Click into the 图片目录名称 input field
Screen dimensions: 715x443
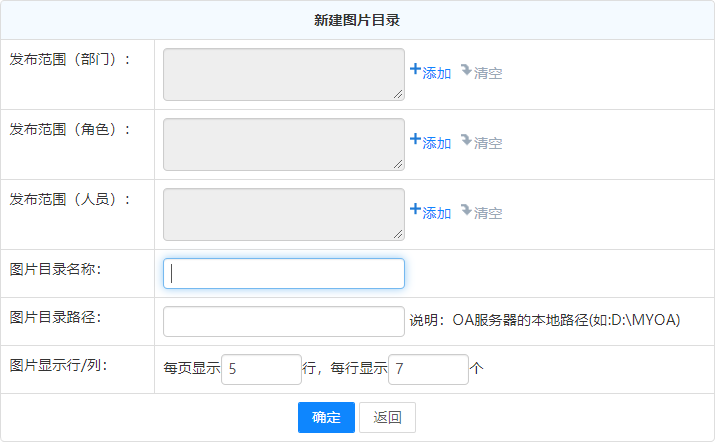tap(284, 274)
